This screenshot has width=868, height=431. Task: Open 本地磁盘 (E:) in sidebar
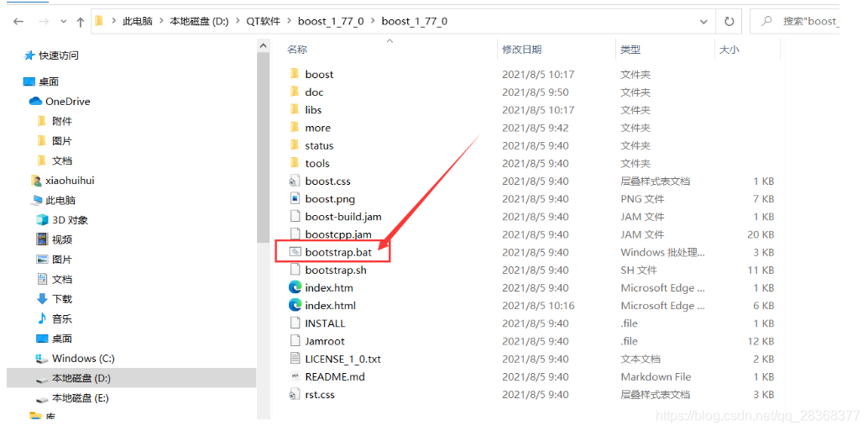click(81, 398)
